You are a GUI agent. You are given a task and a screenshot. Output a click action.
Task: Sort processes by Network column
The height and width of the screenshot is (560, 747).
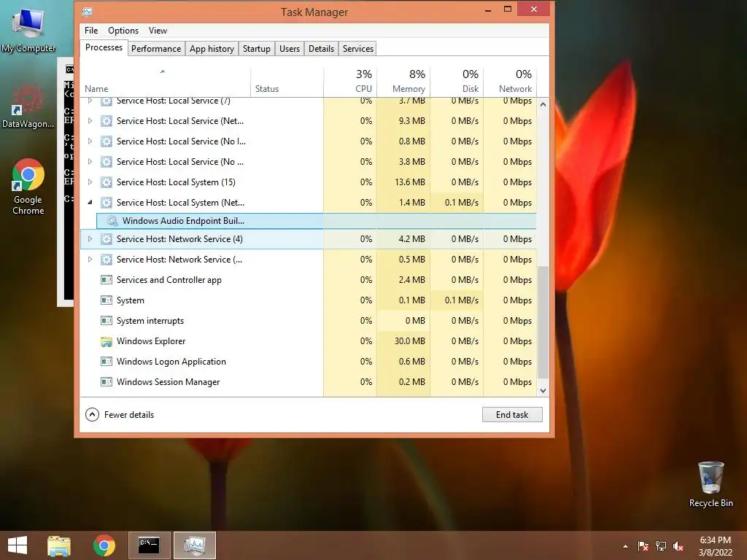(x=510, y=82)
